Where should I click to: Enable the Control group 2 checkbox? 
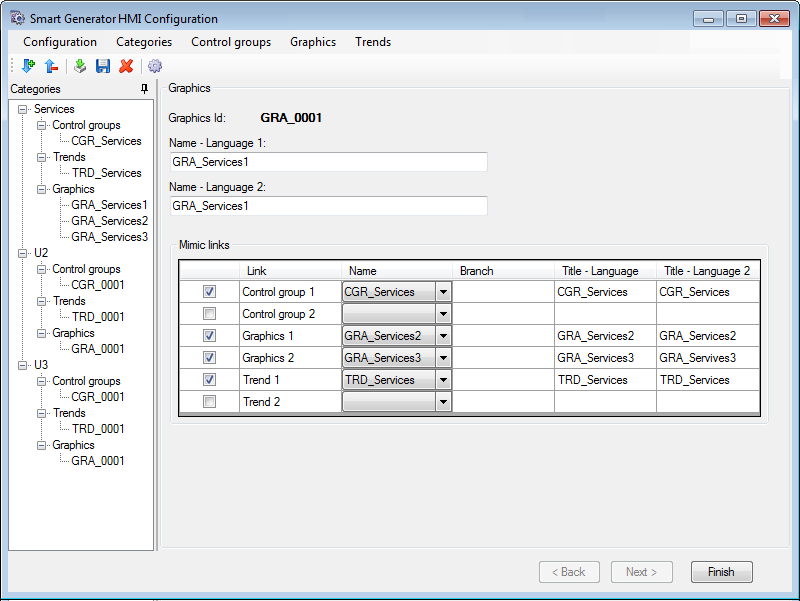point(209,314)
